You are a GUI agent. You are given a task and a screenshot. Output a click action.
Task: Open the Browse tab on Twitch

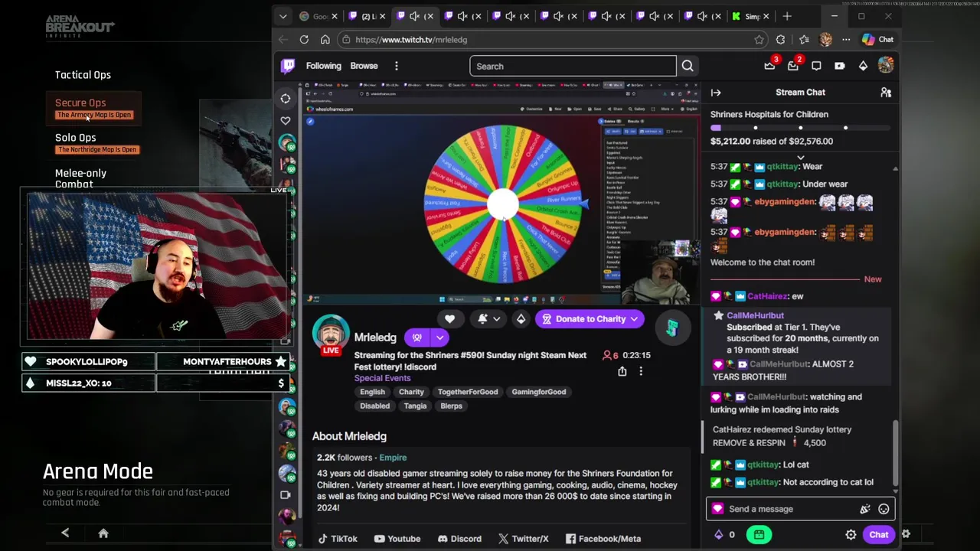click(x=364, y=66)
